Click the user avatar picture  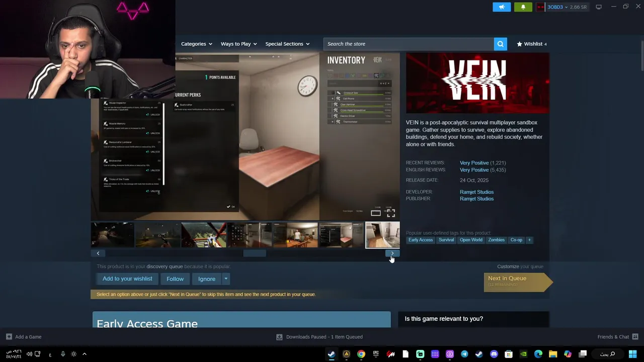pos(540,7)
